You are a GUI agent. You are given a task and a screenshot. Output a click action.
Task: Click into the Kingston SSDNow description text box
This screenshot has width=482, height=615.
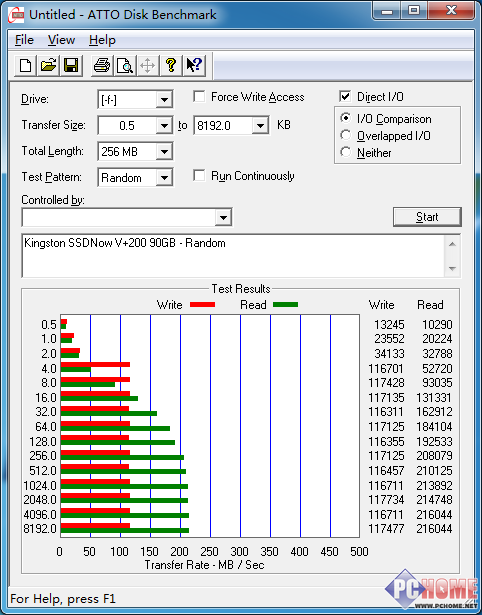(x=234, y=256)
